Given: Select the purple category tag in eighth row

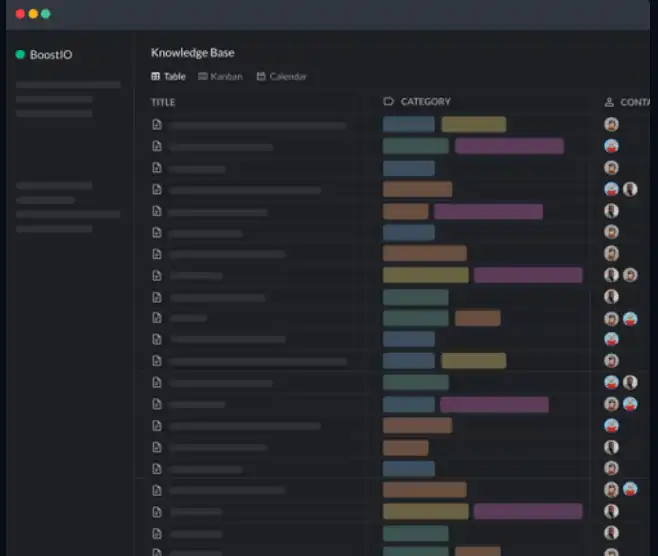Looking at the screenshot, I should click(x=528, y=275).
